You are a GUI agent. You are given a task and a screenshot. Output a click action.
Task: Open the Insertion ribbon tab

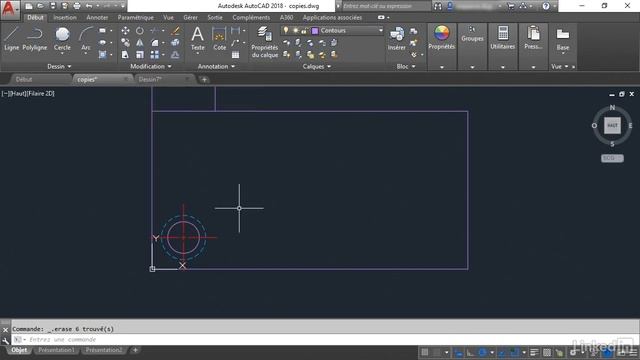pyautogui.click(x=64, y=18)
